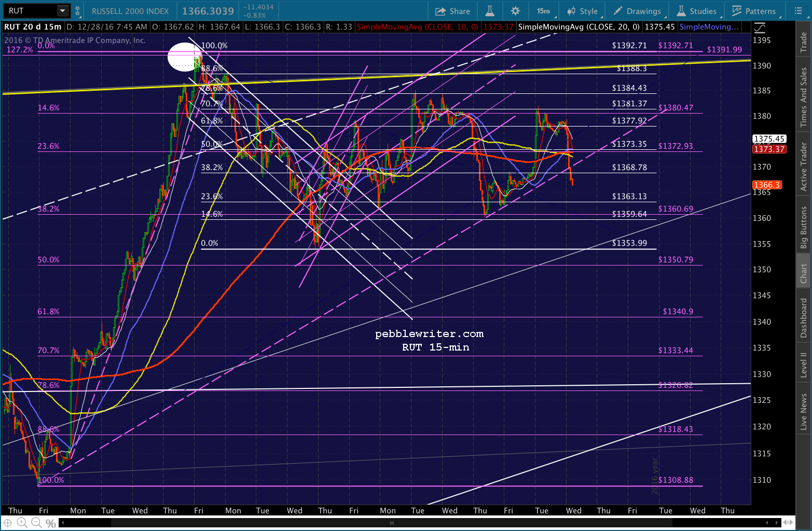The width and height of the screenshot is (812, 531).
Task: Open the Style dropdown menu
Action: click(583, 11)
